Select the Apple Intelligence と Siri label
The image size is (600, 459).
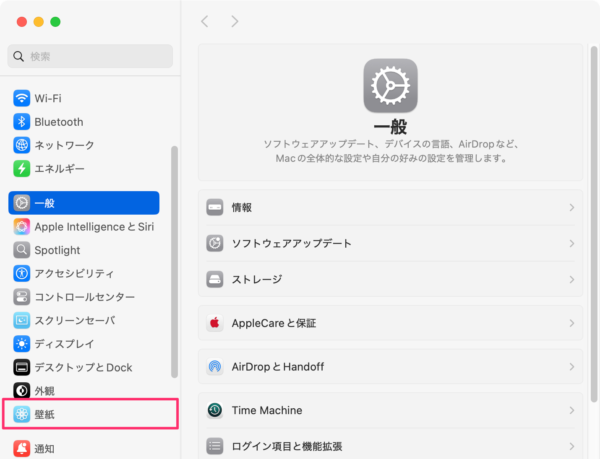pyautogui.click(x=94, y=227)
